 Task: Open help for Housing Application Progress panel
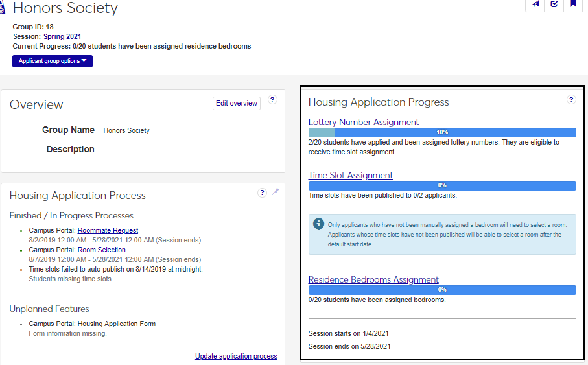tap(571, 100)
